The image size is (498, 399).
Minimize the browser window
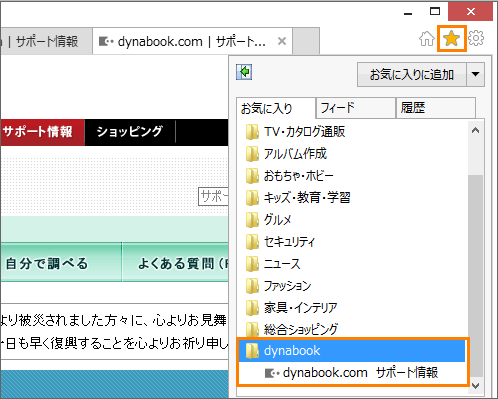[408, 13]
